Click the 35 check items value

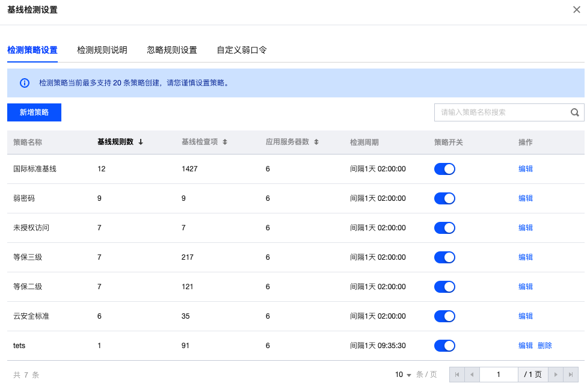tap(186, 316)
